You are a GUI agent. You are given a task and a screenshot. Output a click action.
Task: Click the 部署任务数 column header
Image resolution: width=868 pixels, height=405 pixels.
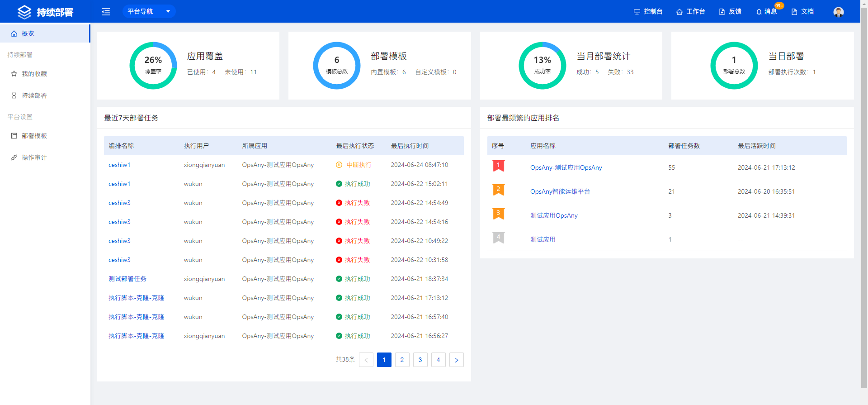tap(684, 146)
